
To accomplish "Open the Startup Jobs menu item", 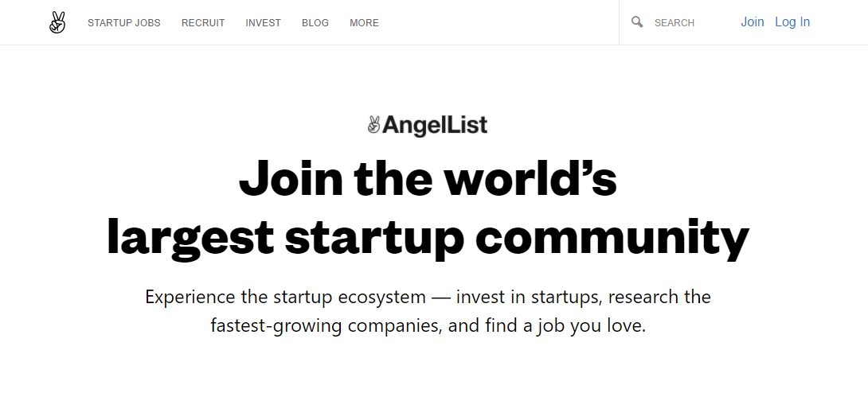I will point(124,23).
